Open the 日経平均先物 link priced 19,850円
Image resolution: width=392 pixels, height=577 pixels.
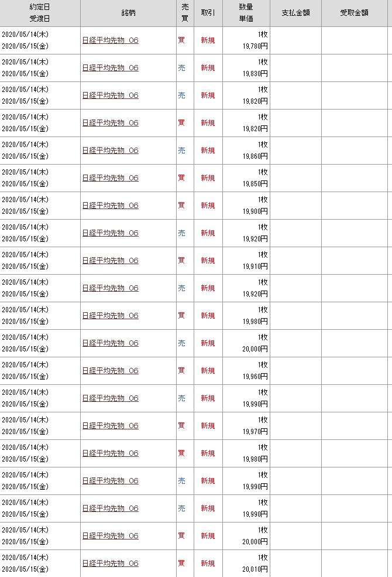click(110, 178)
